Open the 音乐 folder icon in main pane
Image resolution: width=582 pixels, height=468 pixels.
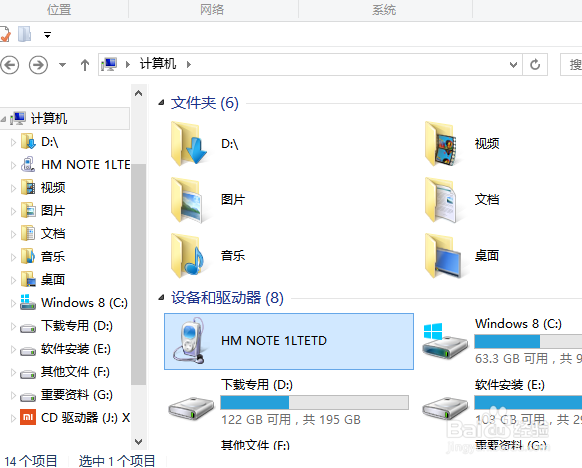coord(188,255)
